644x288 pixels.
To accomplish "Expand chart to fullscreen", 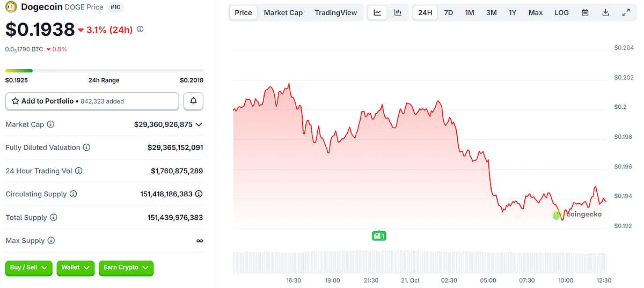I will tap(626, 12).
